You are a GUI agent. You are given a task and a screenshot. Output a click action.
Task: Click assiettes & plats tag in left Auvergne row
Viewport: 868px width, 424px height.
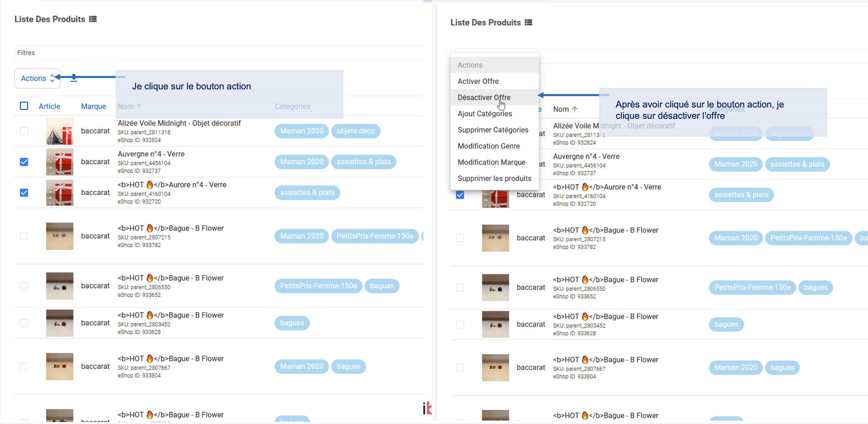[364, 162]
